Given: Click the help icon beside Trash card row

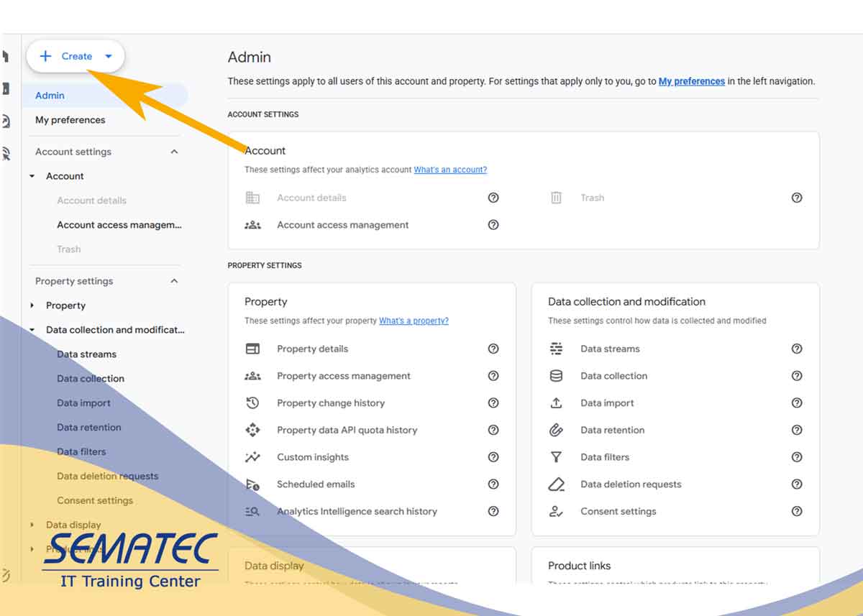Looking at the screenshot, I should click(797, 198).
